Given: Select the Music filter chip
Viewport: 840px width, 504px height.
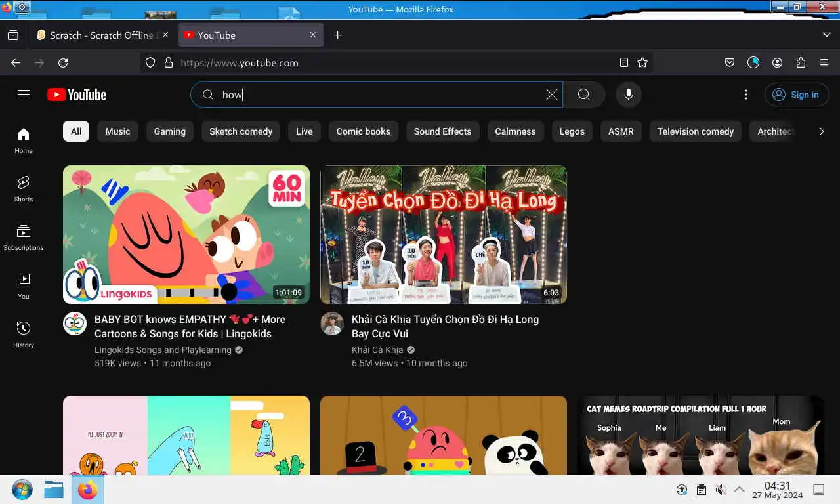Looking at the screenshot, I should pyautogui.click(x=118, y=131).
